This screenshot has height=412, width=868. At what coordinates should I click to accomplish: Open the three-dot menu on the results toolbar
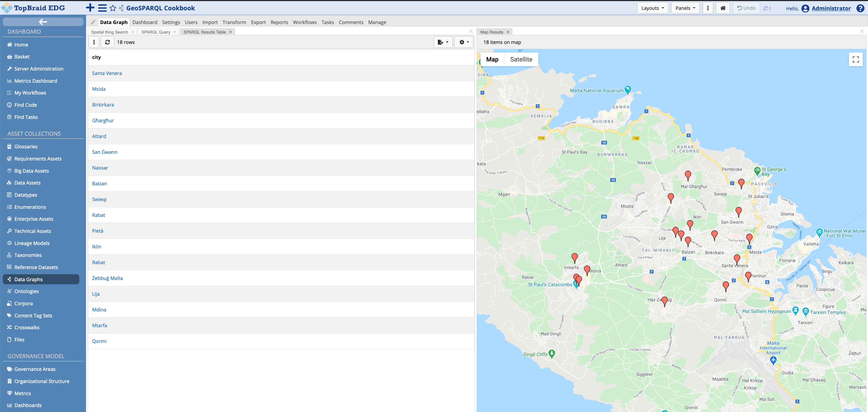tap(94, 42)
